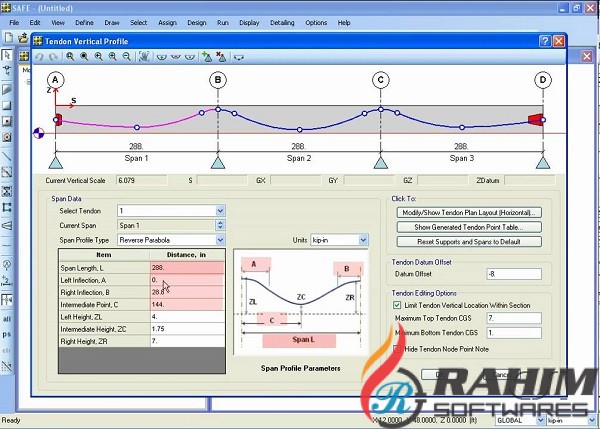
Task: Click the 'Span 3' label under the profile
Action: coord(462,158)
